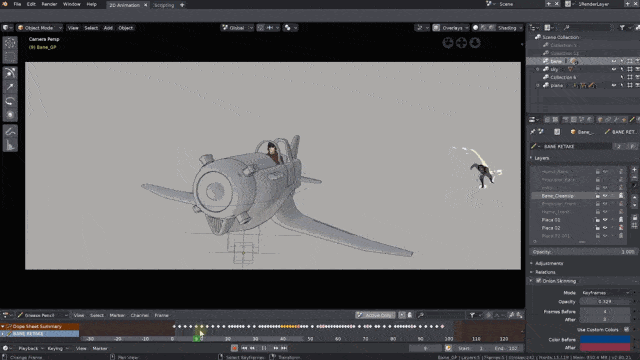Select the Rotate tool in the left toolbar

(x=10, y=101)
